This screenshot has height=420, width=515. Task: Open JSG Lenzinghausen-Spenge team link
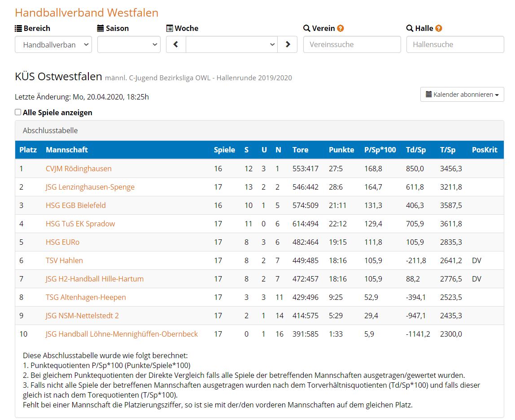coord(90,187)
